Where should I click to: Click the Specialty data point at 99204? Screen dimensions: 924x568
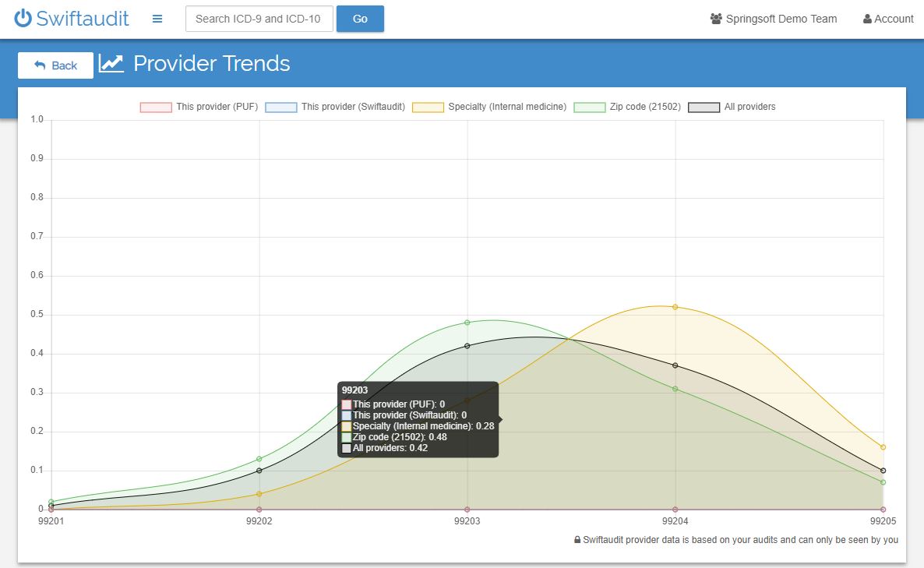pos(675,307)
